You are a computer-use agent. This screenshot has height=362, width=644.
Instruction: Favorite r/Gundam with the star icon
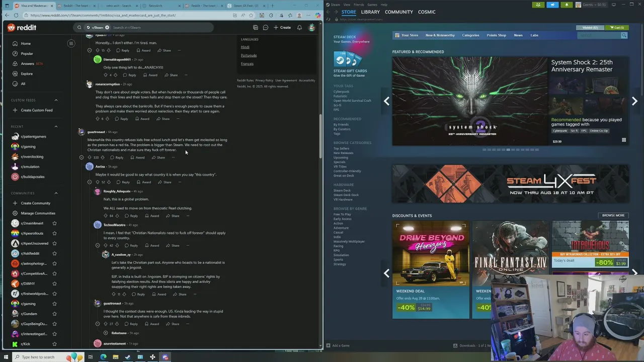point(54,314)
